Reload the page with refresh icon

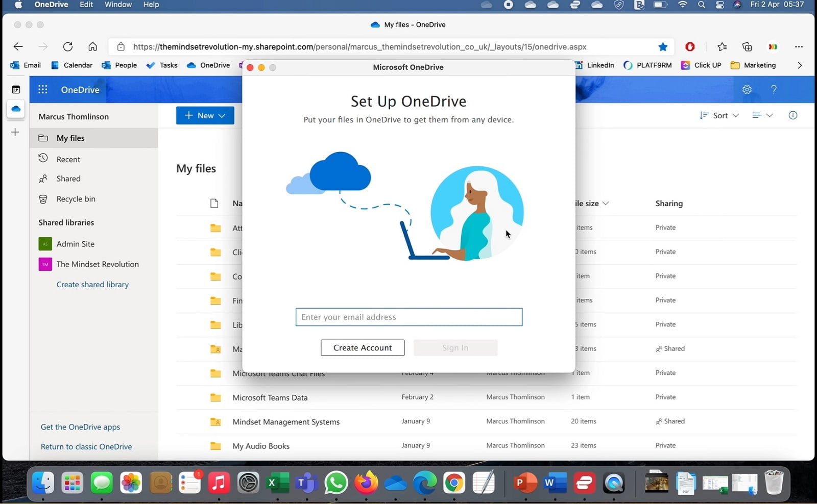pyautogui.click(x=67, y=46)
